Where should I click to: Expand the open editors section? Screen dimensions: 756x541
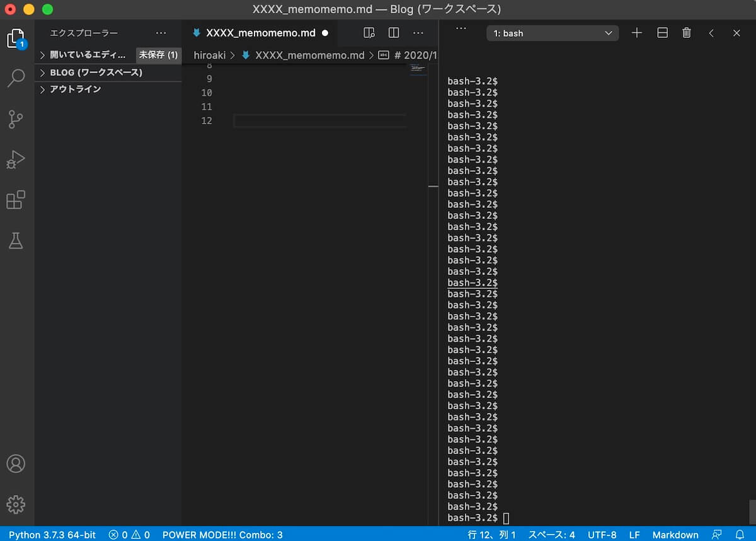pos(88,55)
